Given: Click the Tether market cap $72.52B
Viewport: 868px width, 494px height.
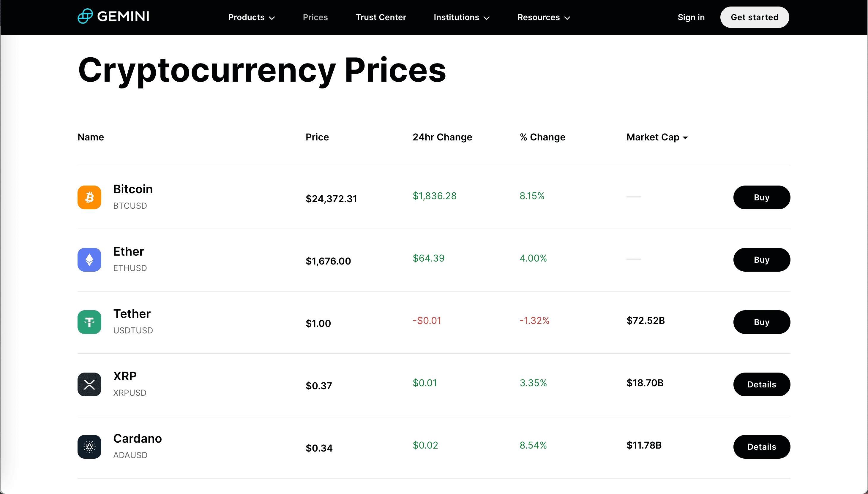Looking at the screenshot, I should [x=645, y=321].
